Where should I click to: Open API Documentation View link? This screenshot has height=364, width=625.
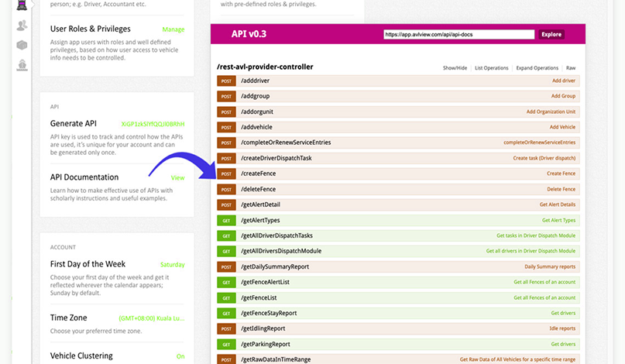pyautogui.click(x=177, y=177)
